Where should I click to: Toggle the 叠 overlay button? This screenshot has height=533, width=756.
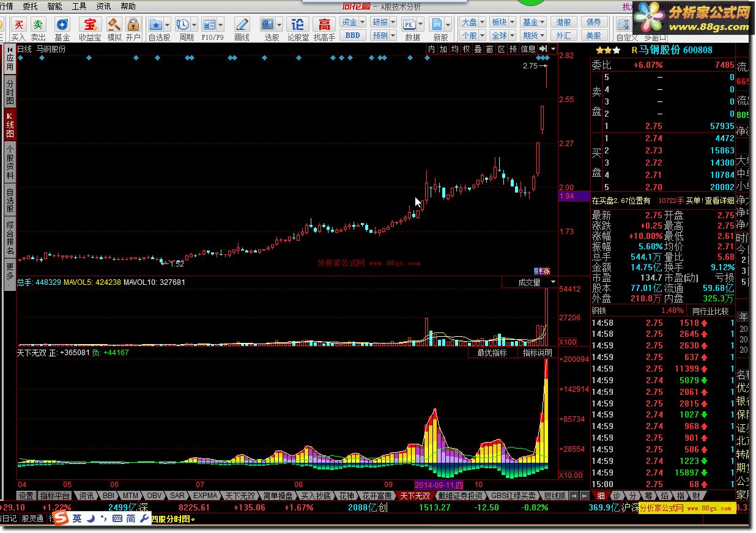point(478,49)
